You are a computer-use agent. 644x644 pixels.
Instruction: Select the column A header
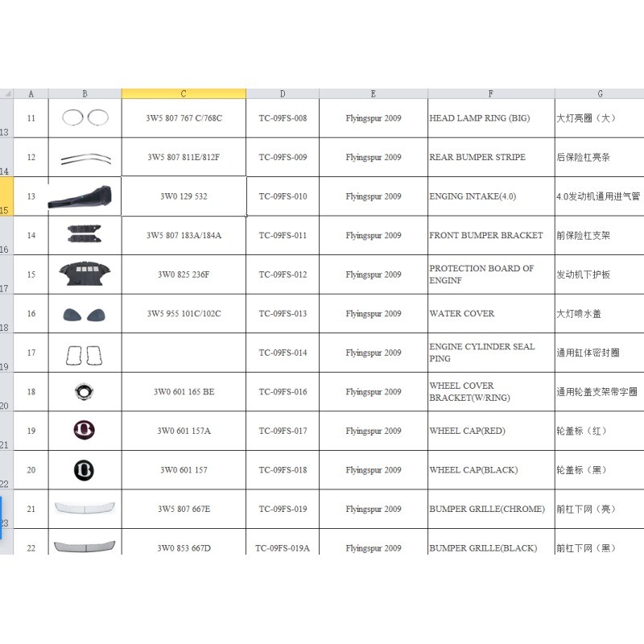click(31, 94)
